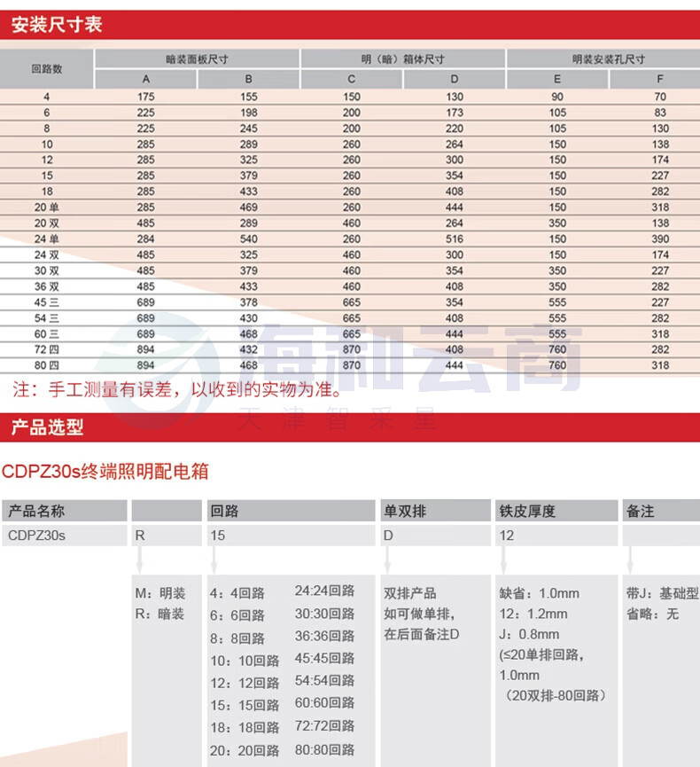700x767 pixels.
Task: Click the 36 双 row label
Action: pyautogui.click(x=46, y=286)
